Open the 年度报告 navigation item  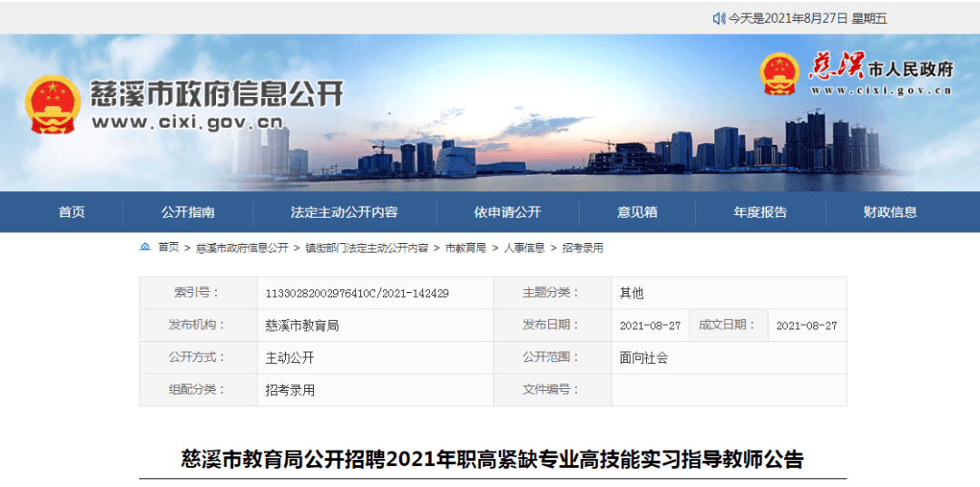pos(760,212)
